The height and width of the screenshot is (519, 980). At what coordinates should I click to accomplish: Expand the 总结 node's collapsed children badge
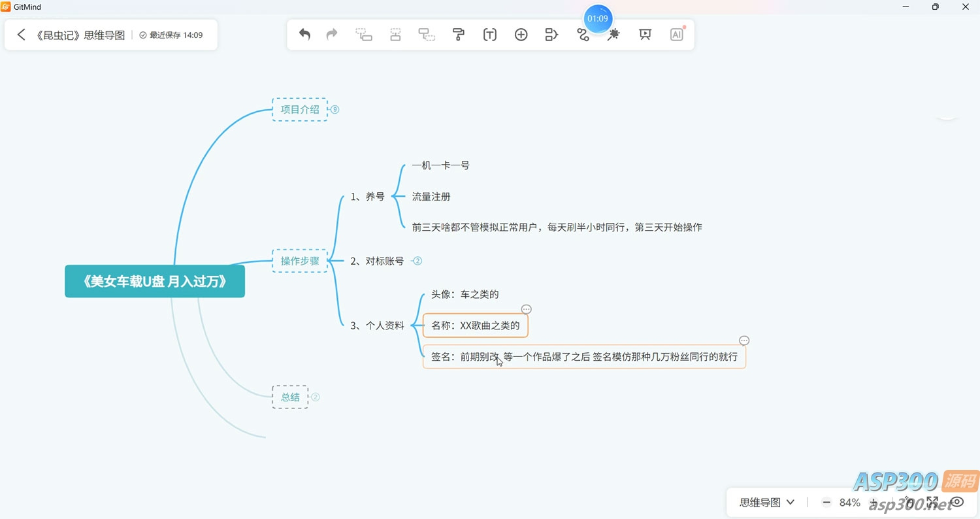click(316, 397)
